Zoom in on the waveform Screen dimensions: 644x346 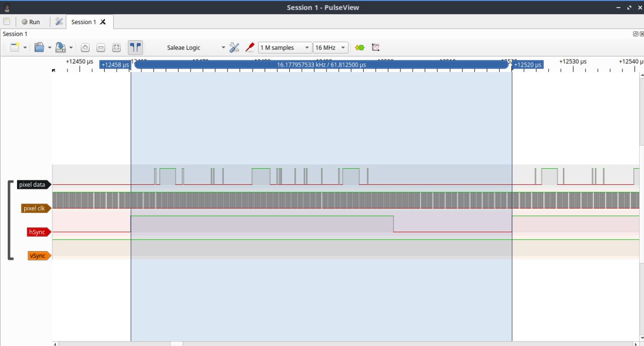pos(85,47)
